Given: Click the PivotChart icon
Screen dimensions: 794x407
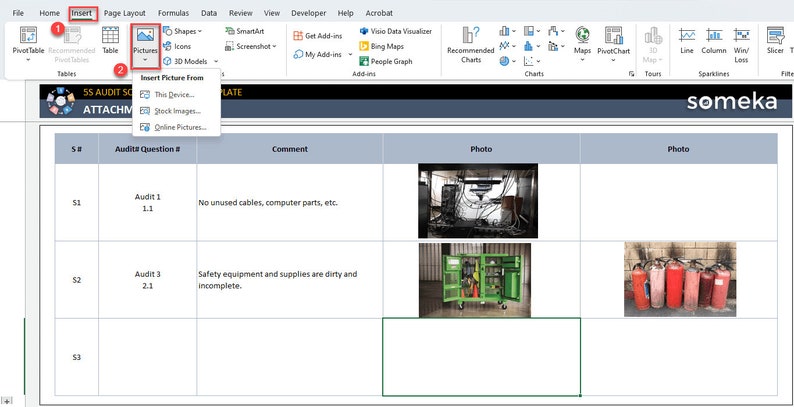Looking at the screenshot, I should (x=614, y=35).
